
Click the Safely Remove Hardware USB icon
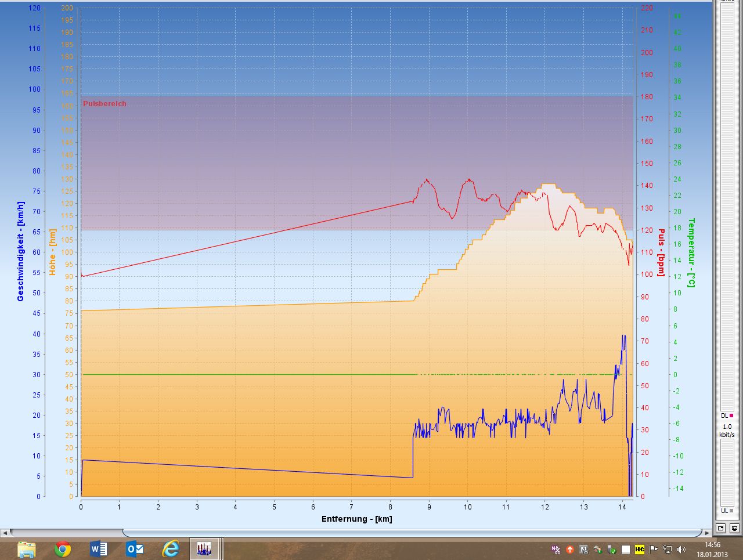click(x=612, y=549)
